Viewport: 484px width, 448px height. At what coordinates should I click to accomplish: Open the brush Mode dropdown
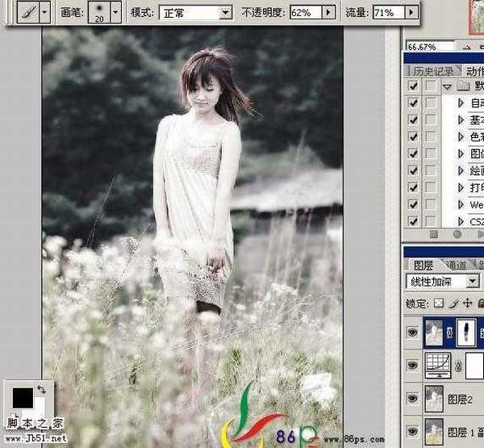195,13
